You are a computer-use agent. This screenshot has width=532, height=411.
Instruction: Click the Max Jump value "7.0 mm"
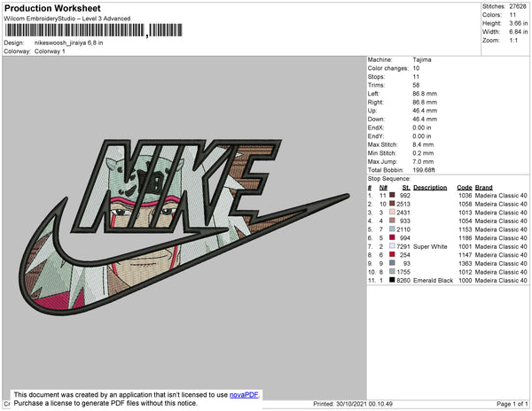pyautogui.click(x=423, y=161)
